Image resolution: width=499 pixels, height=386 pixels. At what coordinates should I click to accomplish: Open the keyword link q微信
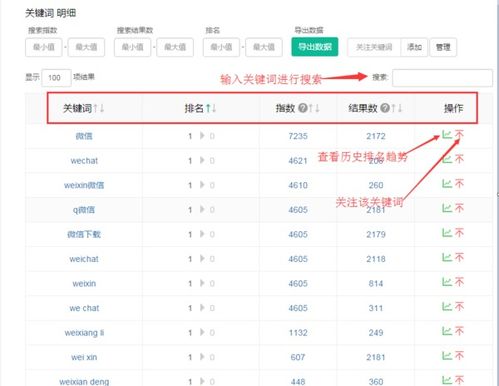[x=84, y=210]
